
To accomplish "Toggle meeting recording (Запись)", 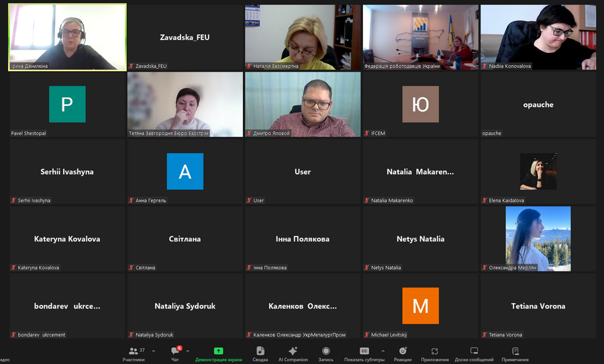I will (325, 353).
